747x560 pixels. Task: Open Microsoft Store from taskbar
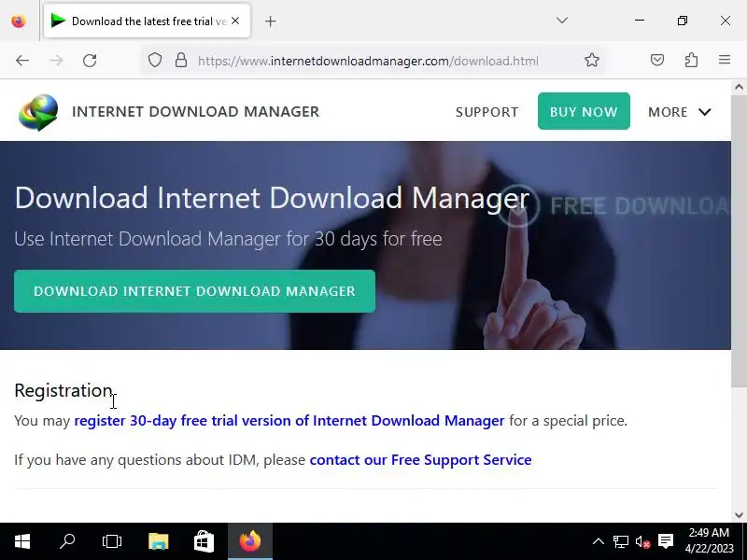click(204, 541)
